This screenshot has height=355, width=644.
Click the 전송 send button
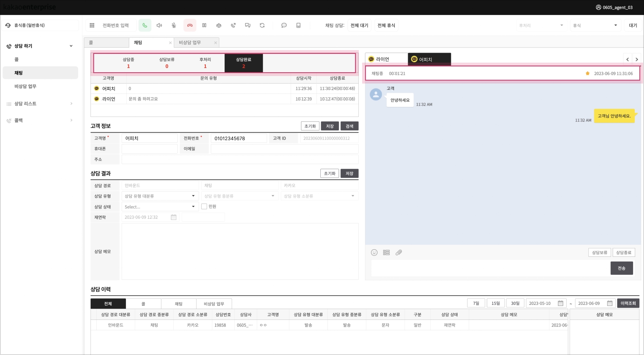pos(621,268)
